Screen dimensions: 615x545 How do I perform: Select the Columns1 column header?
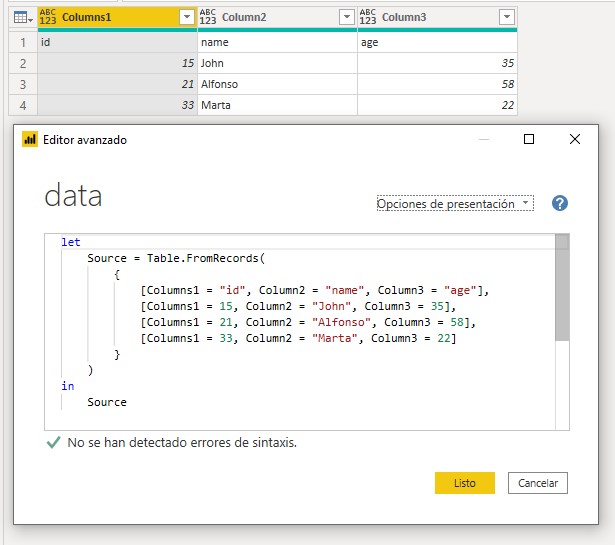click(x=117, y=17)
